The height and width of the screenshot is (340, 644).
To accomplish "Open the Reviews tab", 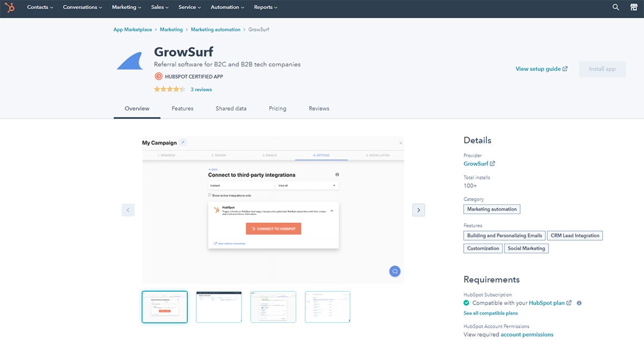I will pos(319,108).
